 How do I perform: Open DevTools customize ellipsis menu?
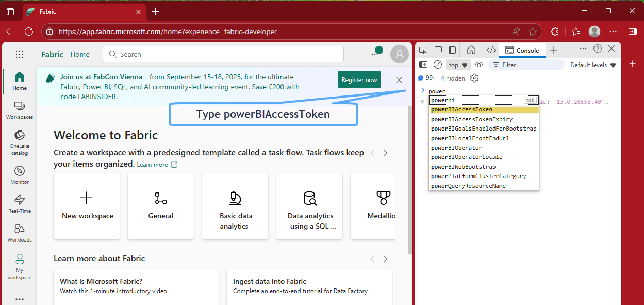[x=583, y=49]
